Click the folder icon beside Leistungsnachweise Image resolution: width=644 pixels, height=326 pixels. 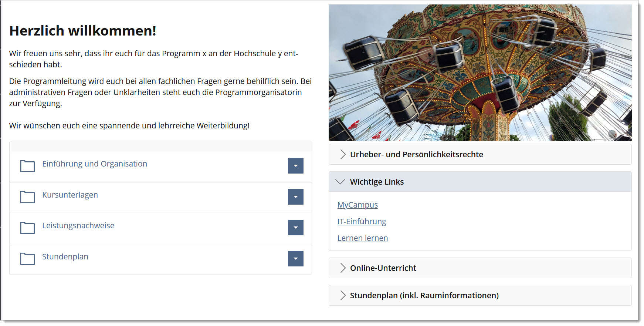pyautogui.click(x=27, y=228)
